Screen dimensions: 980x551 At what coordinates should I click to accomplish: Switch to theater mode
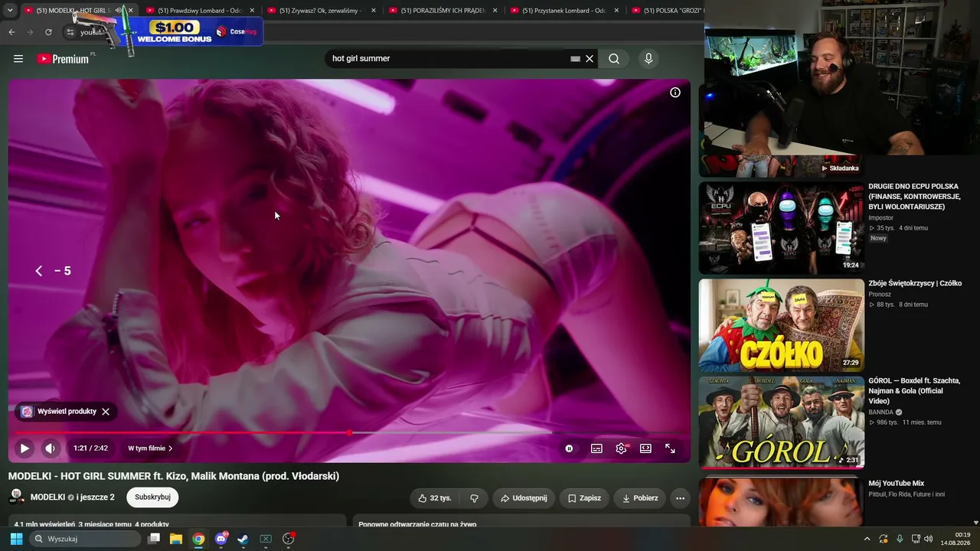pyautogui.click(x=645, y=448)
